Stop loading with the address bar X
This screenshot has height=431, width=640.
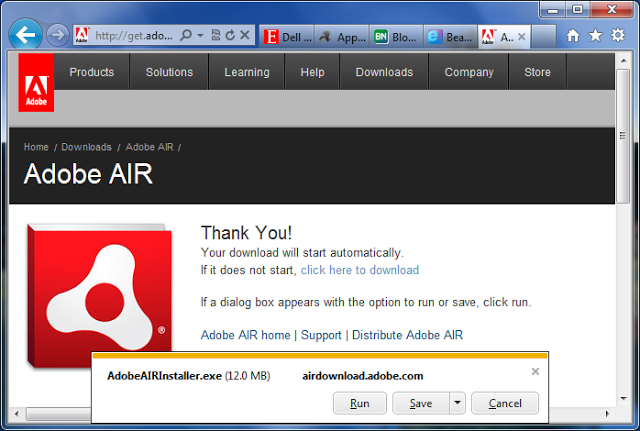245,35
